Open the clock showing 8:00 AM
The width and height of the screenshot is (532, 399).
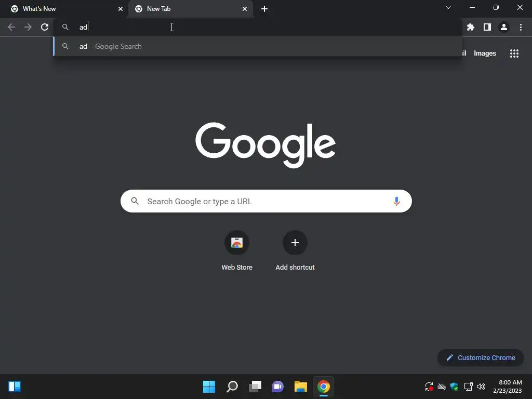pos(507,387)
